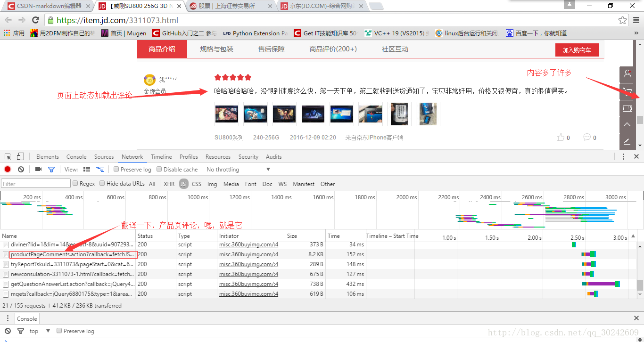Click the review comment reply bubble icon
644x342 pixels.
click(x=587, y=138)
